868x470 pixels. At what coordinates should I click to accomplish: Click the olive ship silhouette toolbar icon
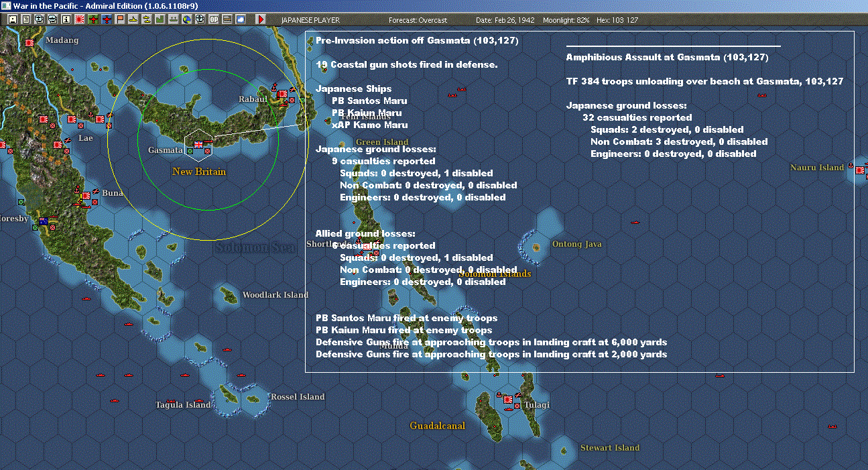[x=173, y=19]
